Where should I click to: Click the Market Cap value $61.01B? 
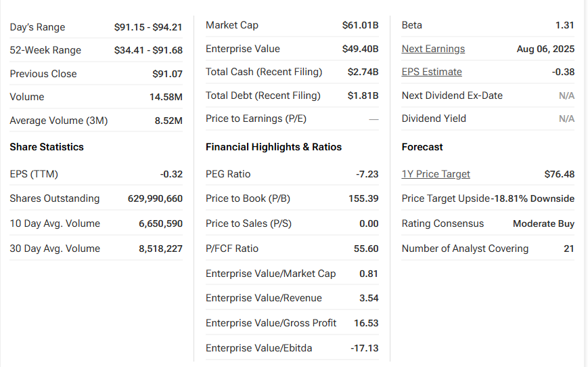coord(360,25)
